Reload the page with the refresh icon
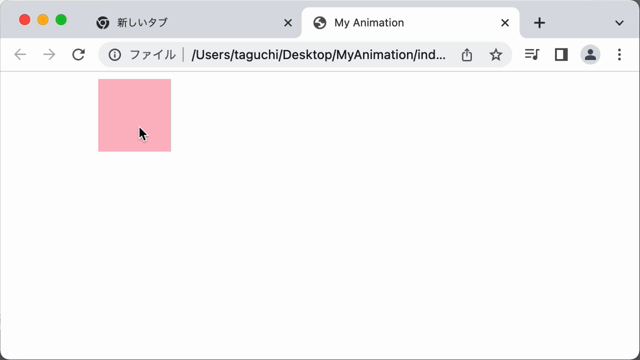The height and width of the screenshot is (360, 640). (x=78, y=54)
